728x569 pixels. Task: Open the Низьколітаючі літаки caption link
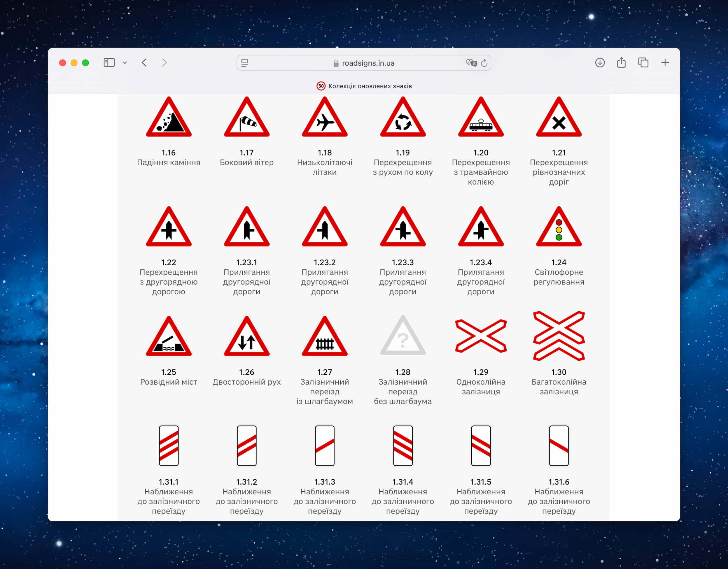pos(325,167)
